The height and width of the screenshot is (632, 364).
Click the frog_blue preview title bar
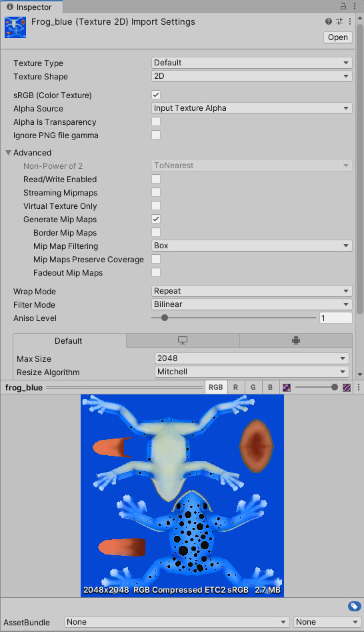104,388
